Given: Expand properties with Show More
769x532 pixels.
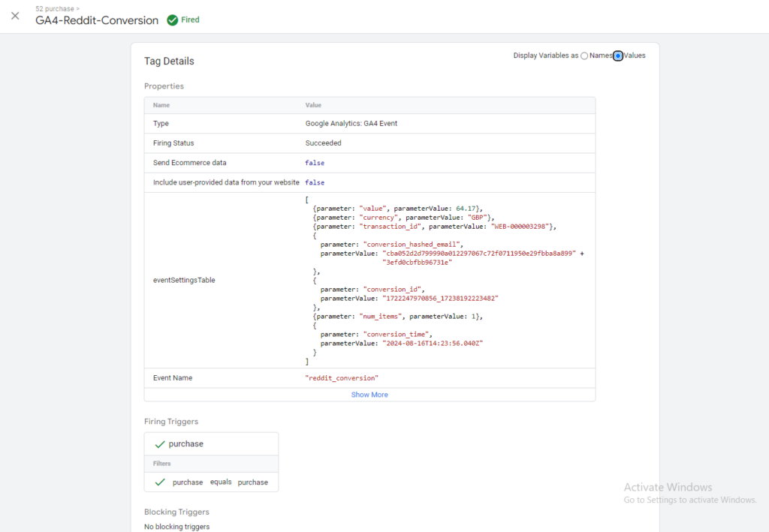Looking at the screenshot, I should tap(369, 395).
